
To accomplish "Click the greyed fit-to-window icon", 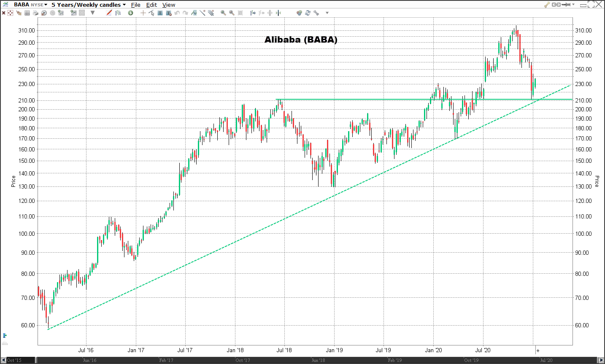I will pyautogui.click(x=240, y=13).
